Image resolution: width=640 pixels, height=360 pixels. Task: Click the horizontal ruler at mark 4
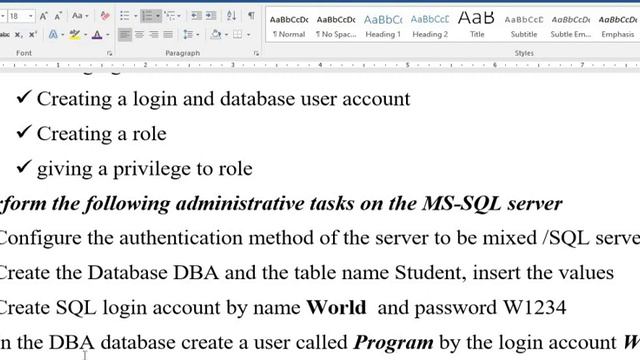coord(320,65)
